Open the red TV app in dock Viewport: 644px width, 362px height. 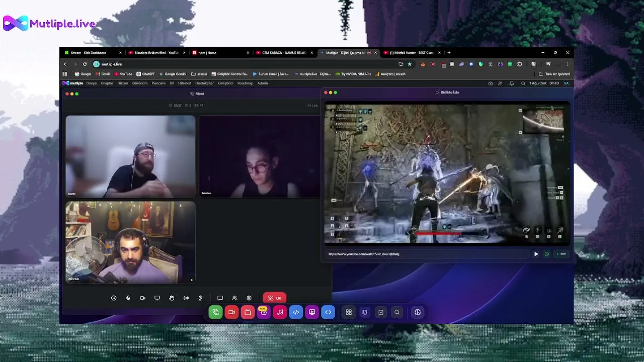(248, 312)
